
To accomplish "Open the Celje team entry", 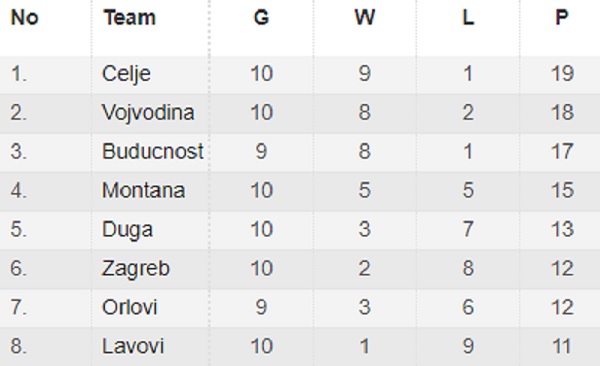I will [126, 74].
